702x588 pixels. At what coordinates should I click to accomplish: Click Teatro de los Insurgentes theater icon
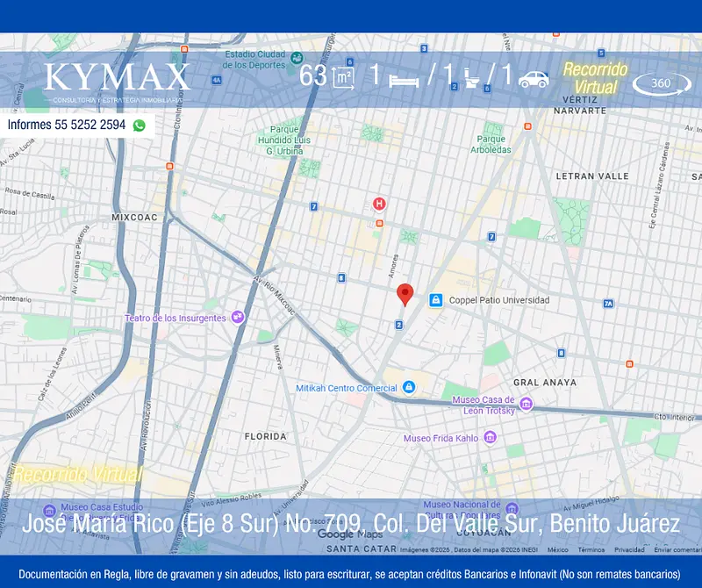pyautogui.click(x=237, y=318)
